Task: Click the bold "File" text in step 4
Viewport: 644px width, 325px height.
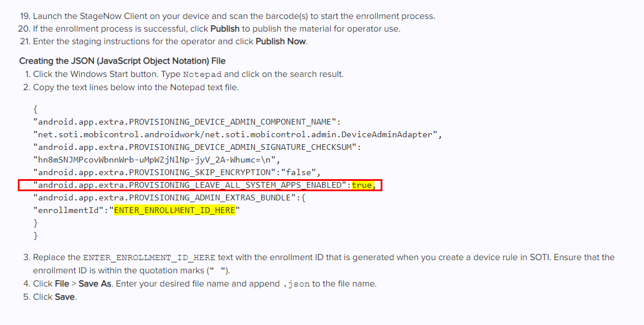Action: [62, 284]
